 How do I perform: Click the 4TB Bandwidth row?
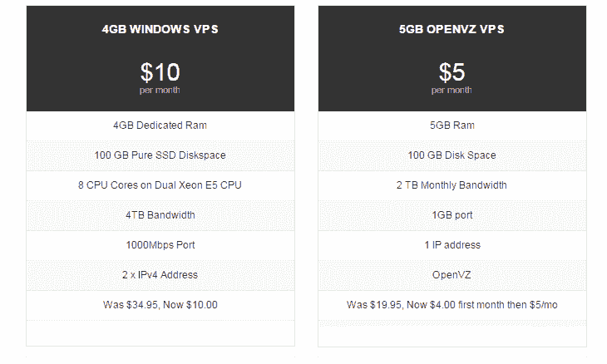coord(160,215)
